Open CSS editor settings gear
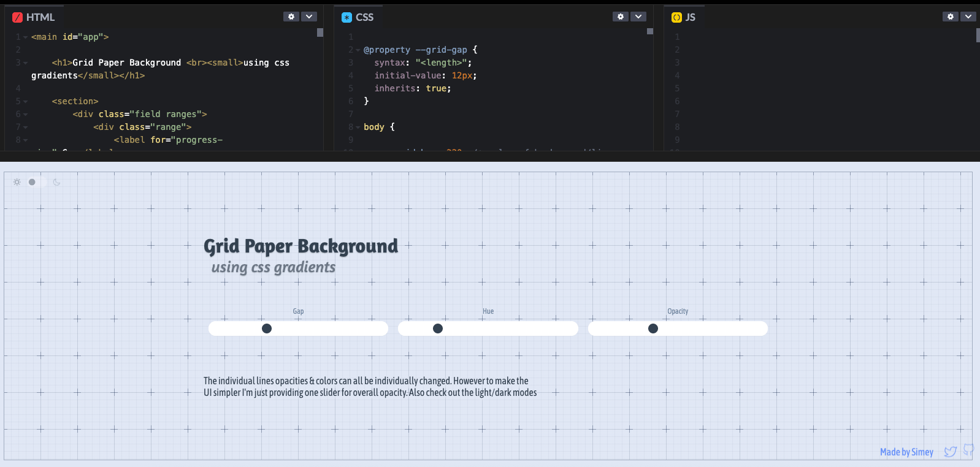The width and height of the screenshot is (980, 467). pyautogui.click(x=621, y=17)
